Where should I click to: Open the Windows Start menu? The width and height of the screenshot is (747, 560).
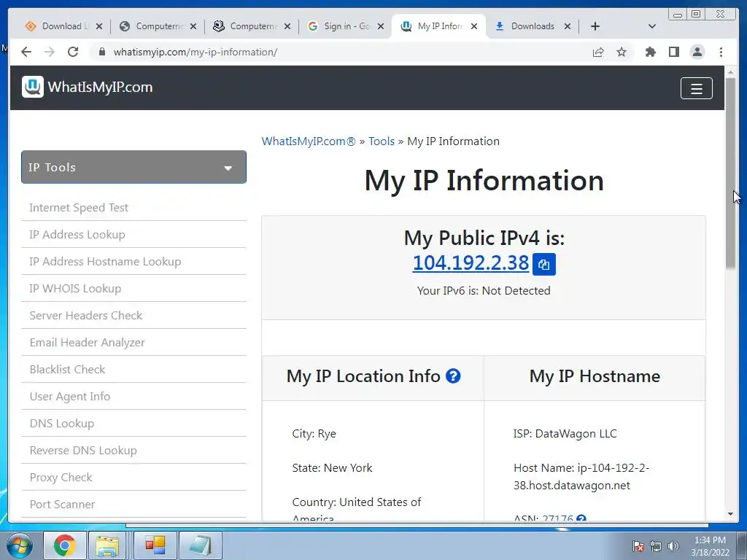[x=20, y=545]
